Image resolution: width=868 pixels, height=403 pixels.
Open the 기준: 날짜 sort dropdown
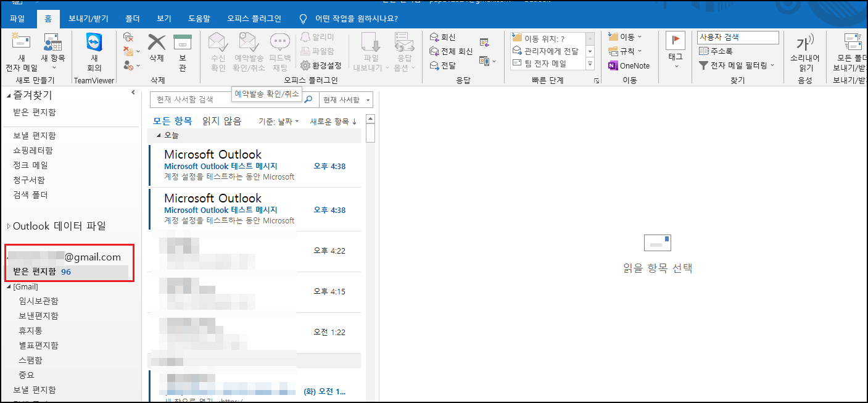(x=278, y=122)
